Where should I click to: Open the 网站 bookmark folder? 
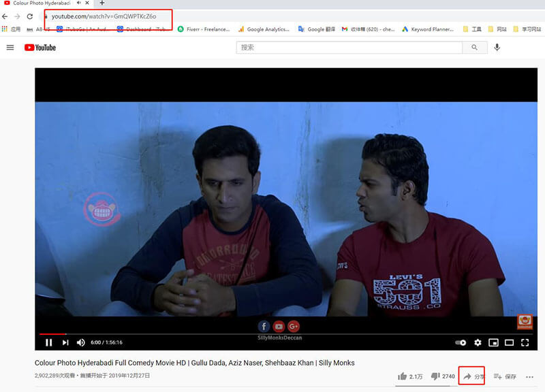(x=497, y=29)
